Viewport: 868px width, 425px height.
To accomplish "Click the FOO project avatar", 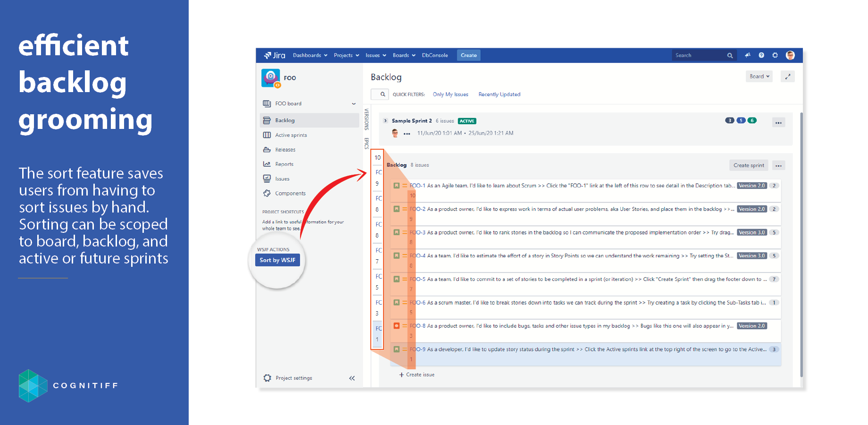I will coord(271,78).
